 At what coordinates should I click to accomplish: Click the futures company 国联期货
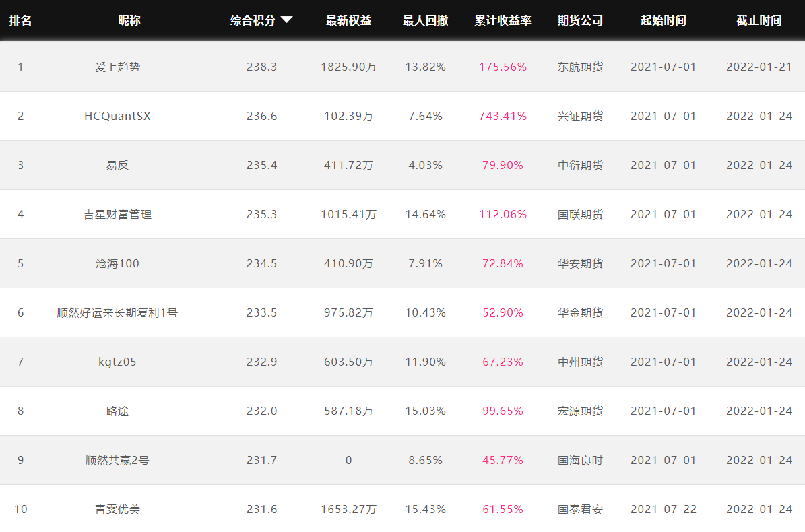pos(580,214)
